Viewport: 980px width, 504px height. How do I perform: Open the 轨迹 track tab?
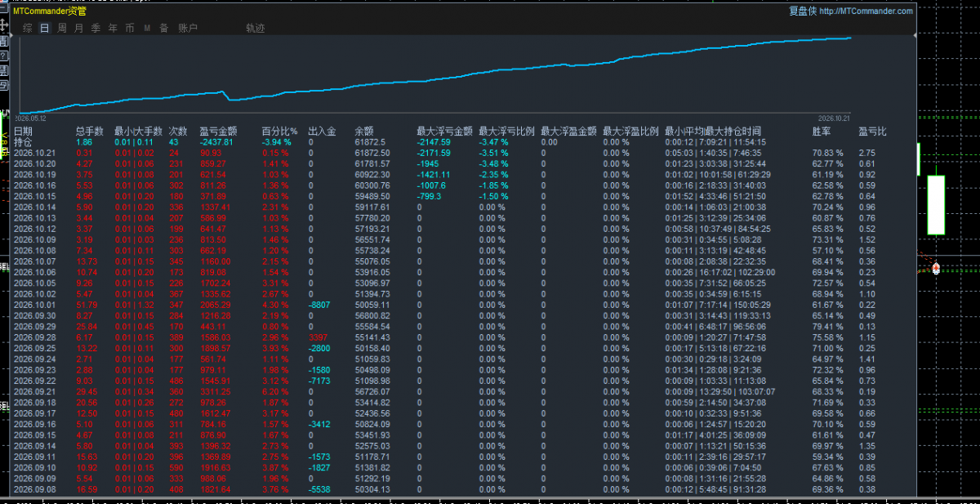(x=256, y=28)
